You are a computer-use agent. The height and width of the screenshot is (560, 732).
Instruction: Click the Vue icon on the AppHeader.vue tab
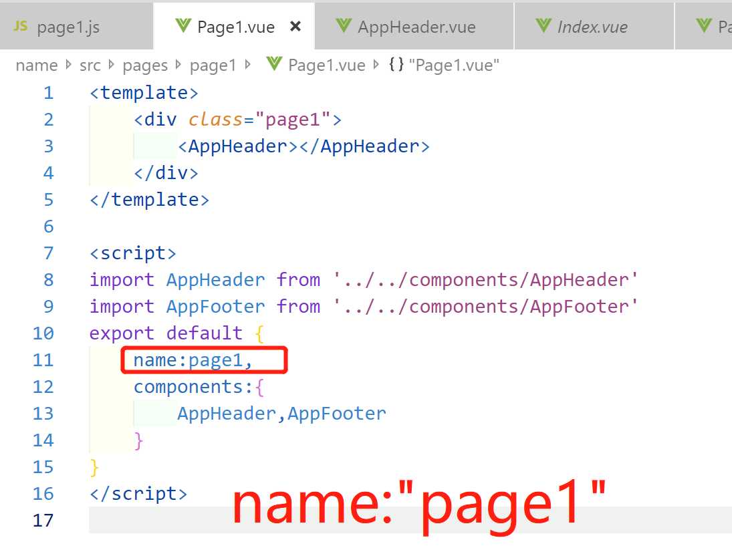[x=344, y=25]
